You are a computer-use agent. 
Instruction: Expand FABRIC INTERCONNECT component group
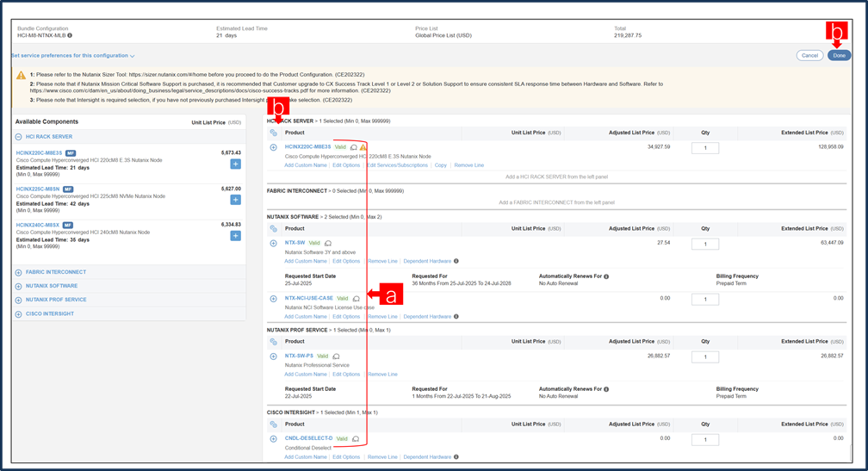coord(18,272)
